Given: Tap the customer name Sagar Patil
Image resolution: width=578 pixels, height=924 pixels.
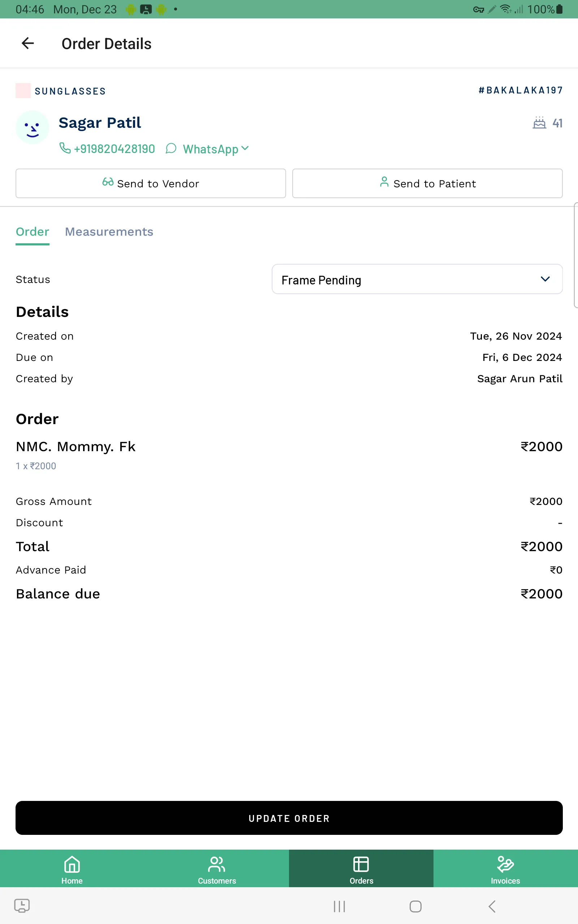Looking at the screenshot, I should (x=100, y=123).
